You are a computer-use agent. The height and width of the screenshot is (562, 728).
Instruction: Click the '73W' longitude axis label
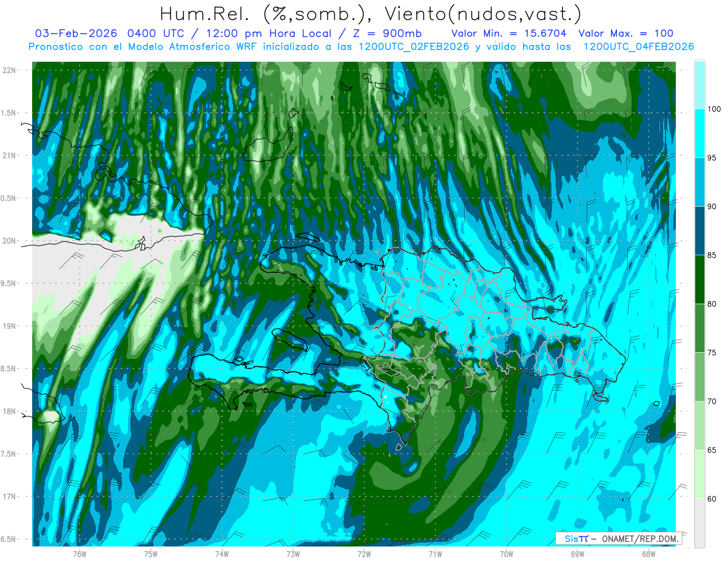pos(292,554)
